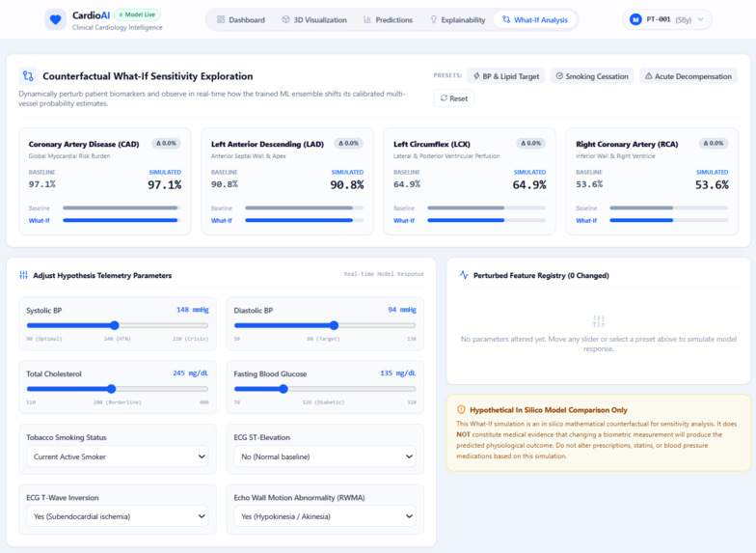Click the circular arrow icon on Reset
Image resolution: width=756 pixels, height=553 pixels.
tap(444, 98)
